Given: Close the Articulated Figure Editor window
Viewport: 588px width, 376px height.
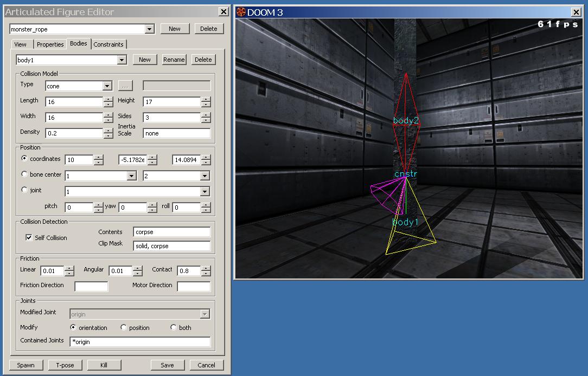Looking at the screenshot, I should click(223, 11).
